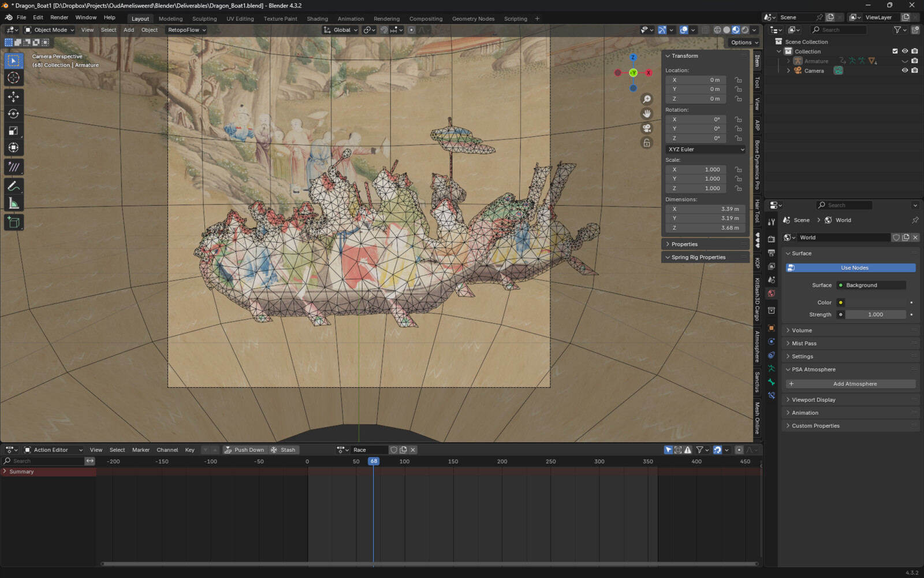Image resolution: width=924 pixels, height=578 pixels.
Task: Switch to the Sculpting workspace tab
Action: click(x=204, y=18)
